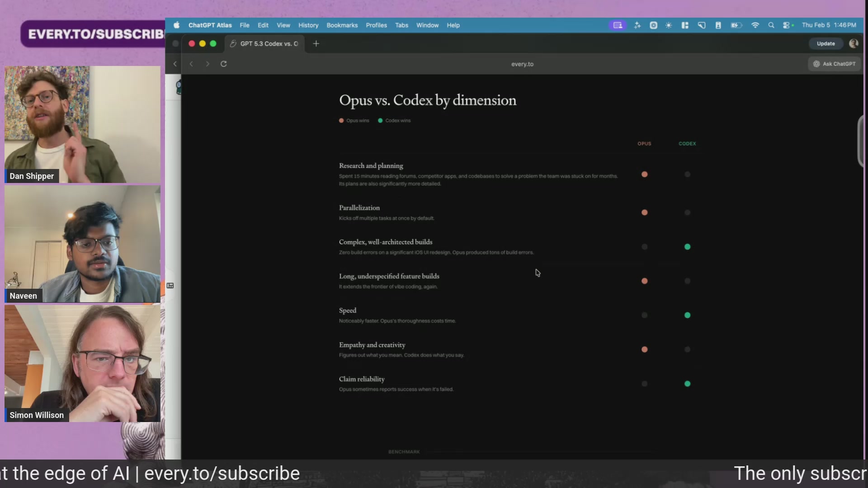Click the sidebar panel layout icon
The image size is (868, 488).
coord(170,286)
